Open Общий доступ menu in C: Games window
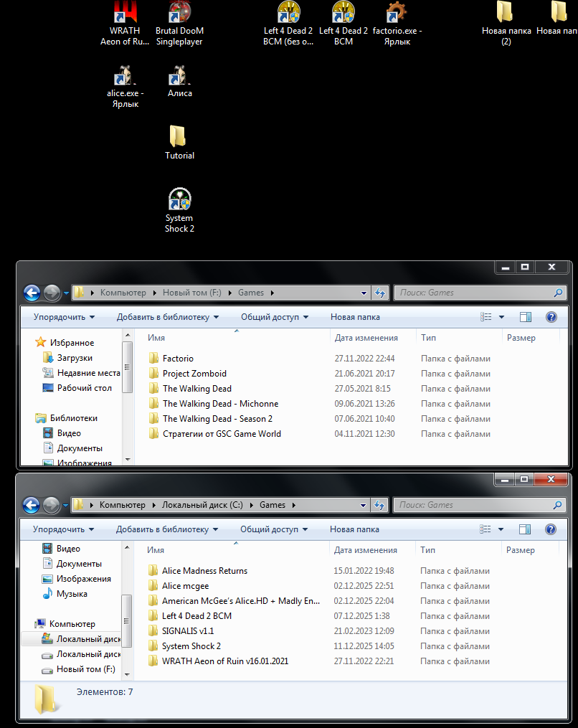 point(274,529)
